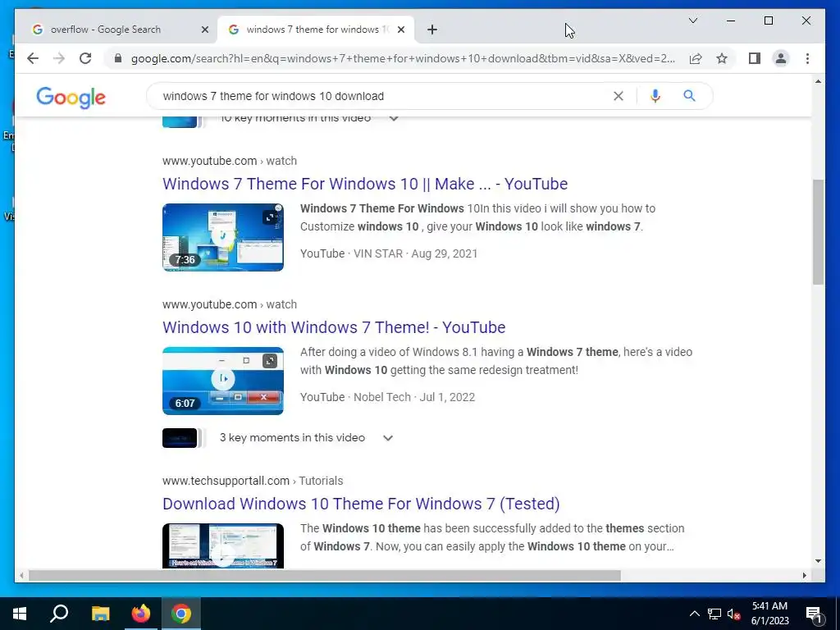
Task: Close the overflow - Google Search tab
Action: pyautogui.click(x=204, y=30)
